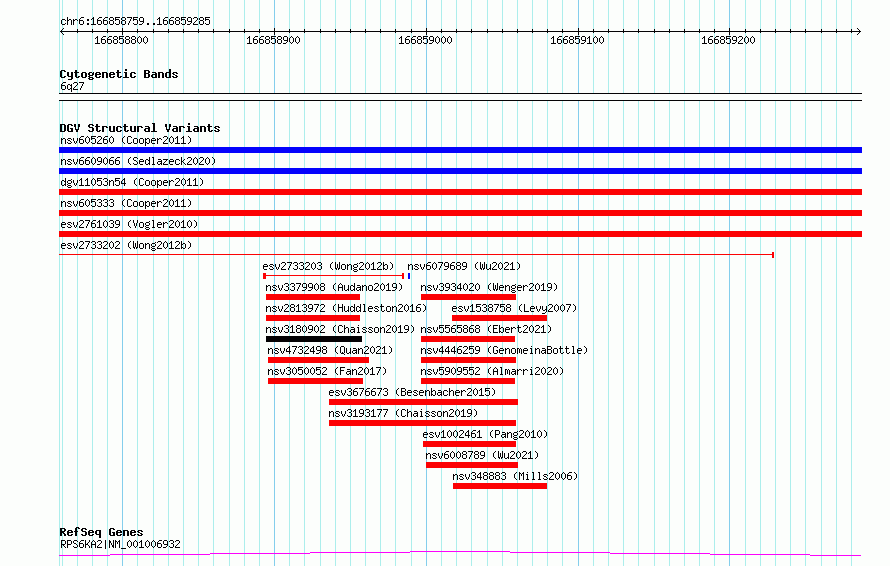Click the nsv6079689 (Wu2021) label
Image resolution: width=890 pixels, height=566 pixels.
[x=464, y=266]
